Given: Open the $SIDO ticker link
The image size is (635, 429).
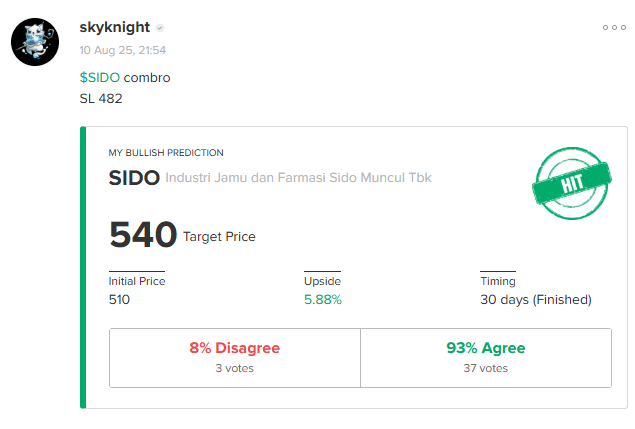Looking at the screenshot, I should pyautogui.click(x=100, y=77).
